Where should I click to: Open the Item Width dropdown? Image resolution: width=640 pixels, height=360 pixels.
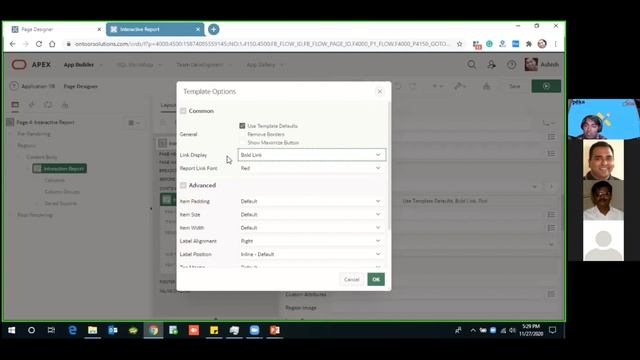click(x=311, y=228)
